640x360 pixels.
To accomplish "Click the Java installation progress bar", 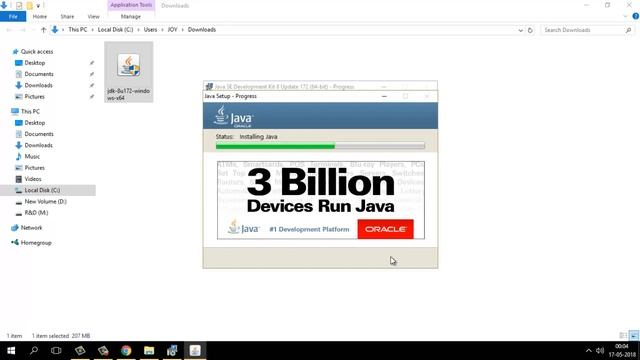I will click(320, 146).
